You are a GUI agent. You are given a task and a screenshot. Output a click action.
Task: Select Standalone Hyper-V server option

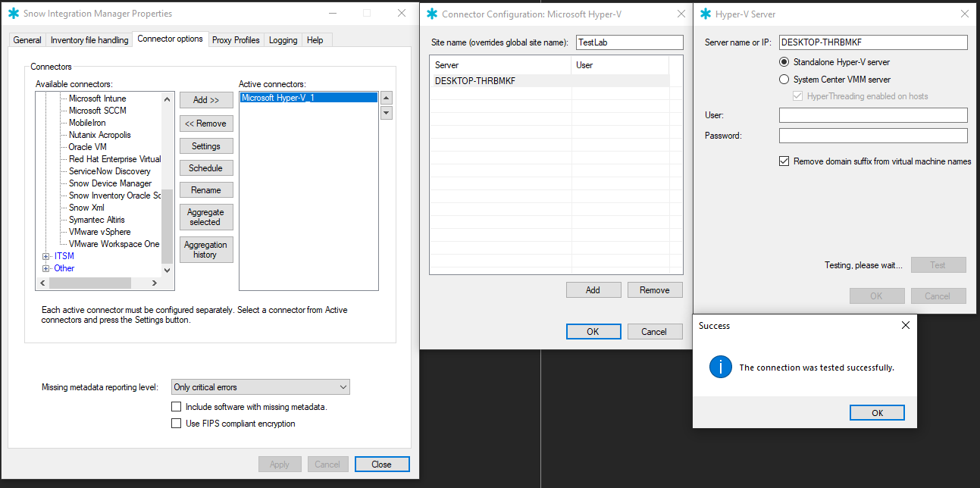(834, 62)
